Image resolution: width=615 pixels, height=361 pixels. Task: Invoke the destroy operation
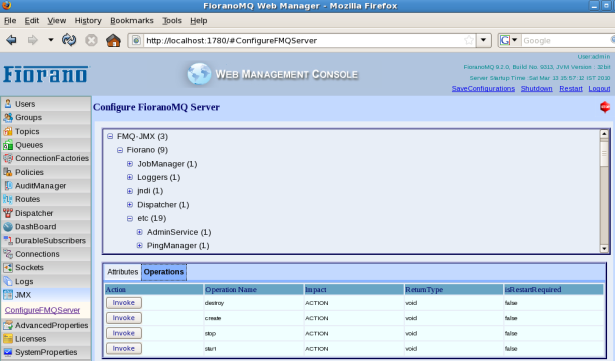(x=124, y=303)
